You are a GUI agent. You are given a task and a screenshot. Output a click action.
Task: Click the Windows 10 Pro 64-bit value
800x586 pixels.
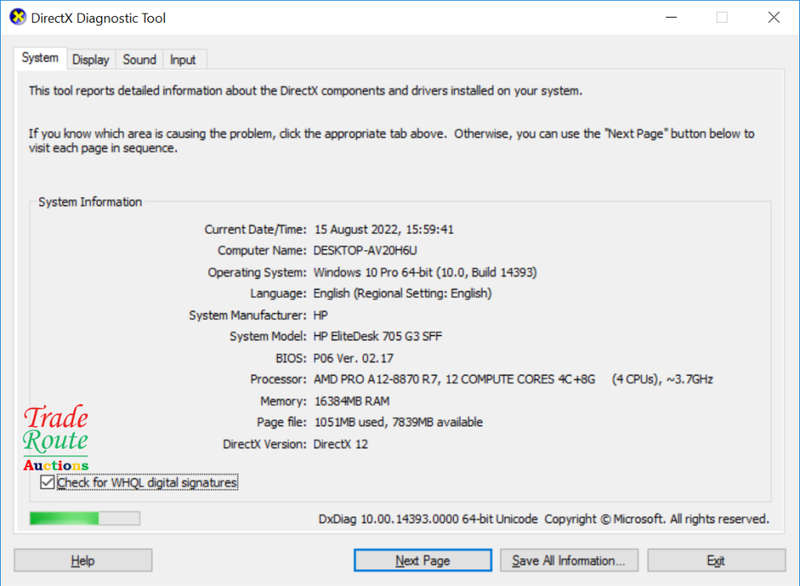tap(425, 272)
